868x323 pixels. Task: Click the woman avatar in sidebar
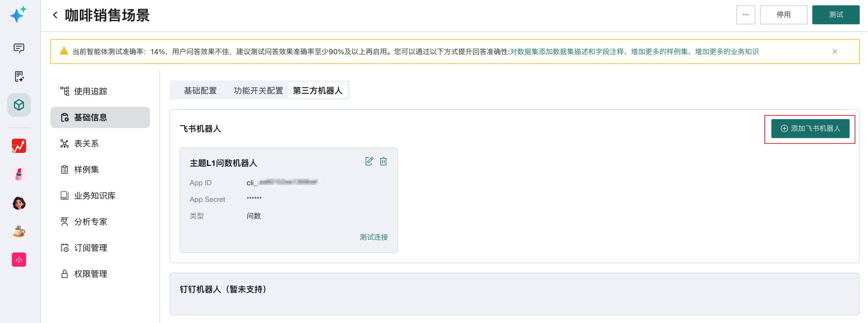(x=19, y=203)
